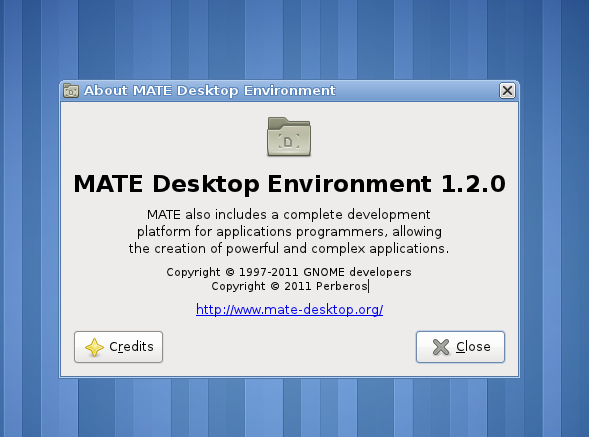
Task: Click the large MATE folder logo
Action: coord(289,136)
